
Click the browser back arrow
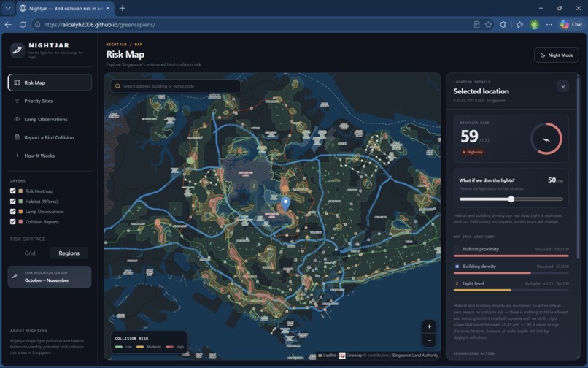coord(8,24)
